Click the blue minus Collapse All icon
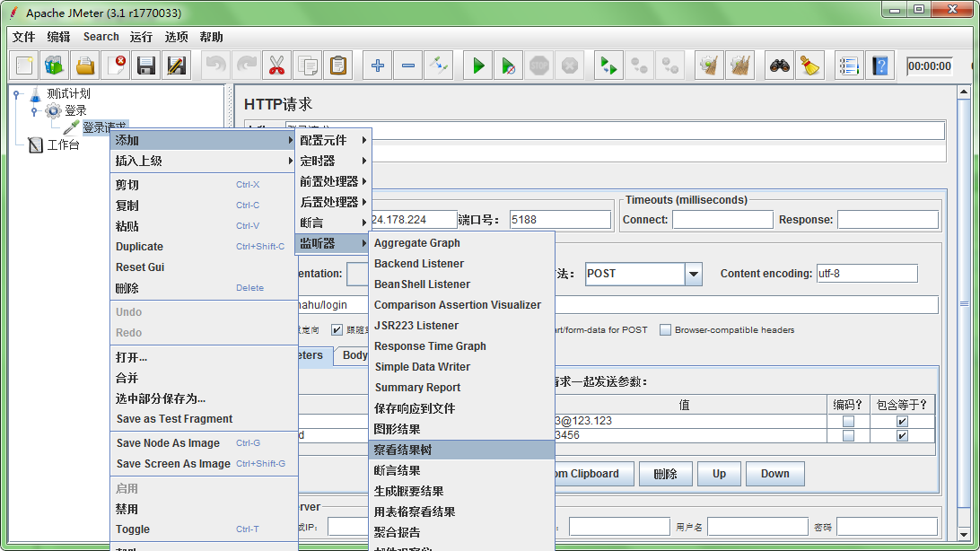The height and width of the screenshot is (551, 980). pos(407,66)
